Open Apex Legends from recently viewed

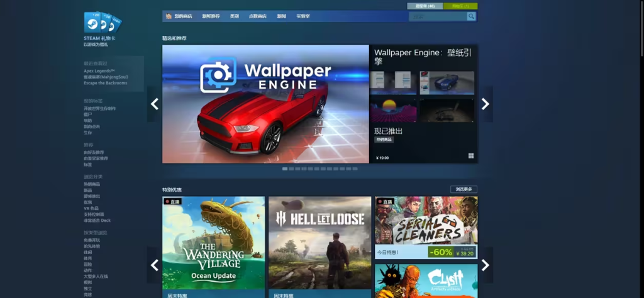(99, 71)
